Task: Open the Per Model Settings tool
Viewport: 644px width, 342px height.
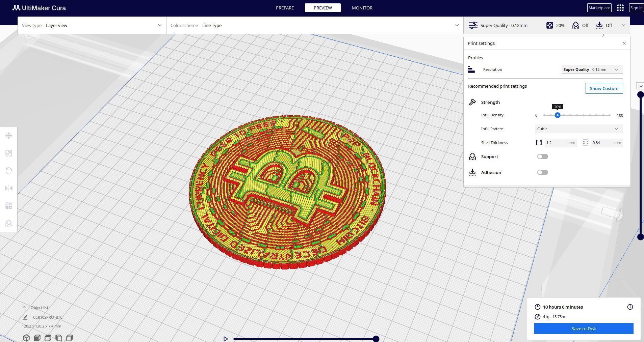Action: tap(9, 206)
